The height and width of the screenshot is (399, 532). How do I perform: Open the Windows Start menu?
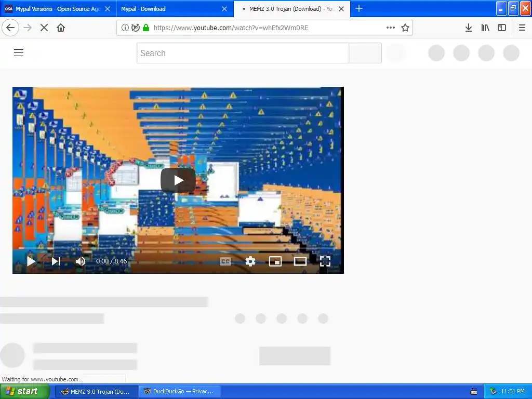(24, 392)
